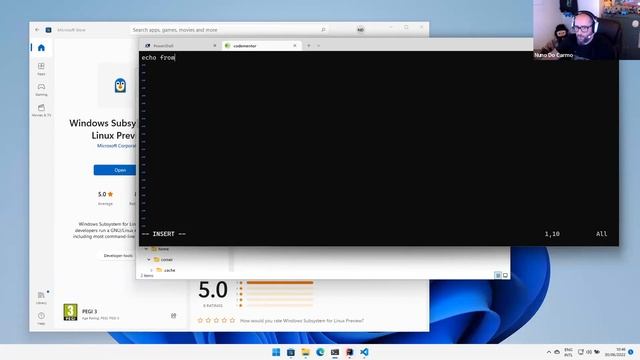Click the five-star rating distribution bar
Image resolution: width=640 pixels, height=360 pixels.
tap(280, 282)
